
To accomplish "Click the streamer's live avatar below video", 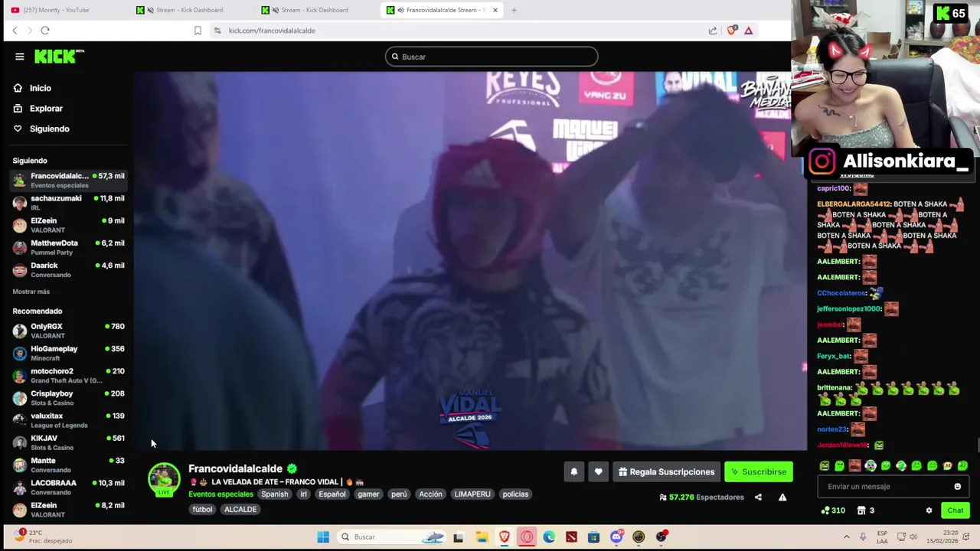I will 164,479.
